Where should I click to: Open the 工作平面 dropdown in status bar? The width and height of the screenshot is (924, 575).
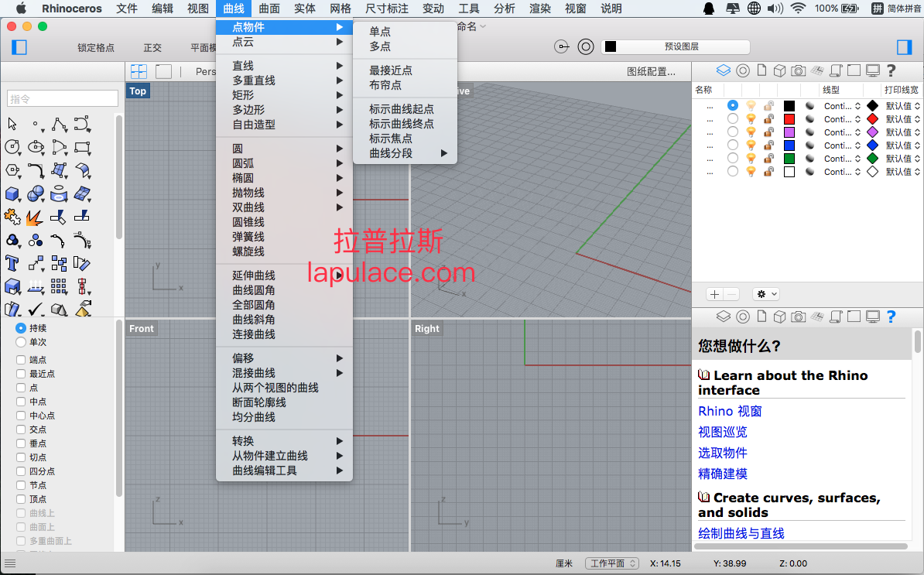click(x=611, y=563)
